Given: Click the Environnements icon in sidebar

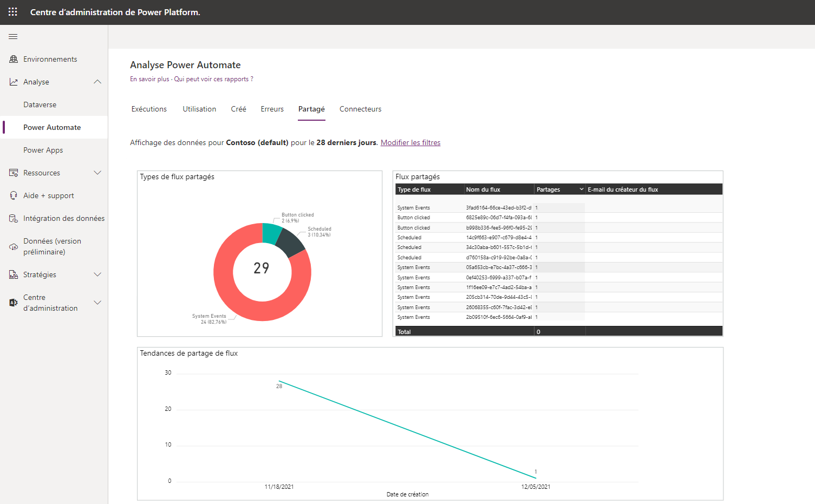Looking at the screenshot, I should pos(14,59).
